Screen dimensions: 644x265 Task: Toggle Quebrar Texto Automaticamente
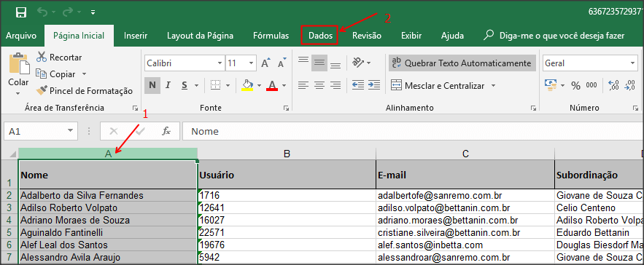pos(462,63)
